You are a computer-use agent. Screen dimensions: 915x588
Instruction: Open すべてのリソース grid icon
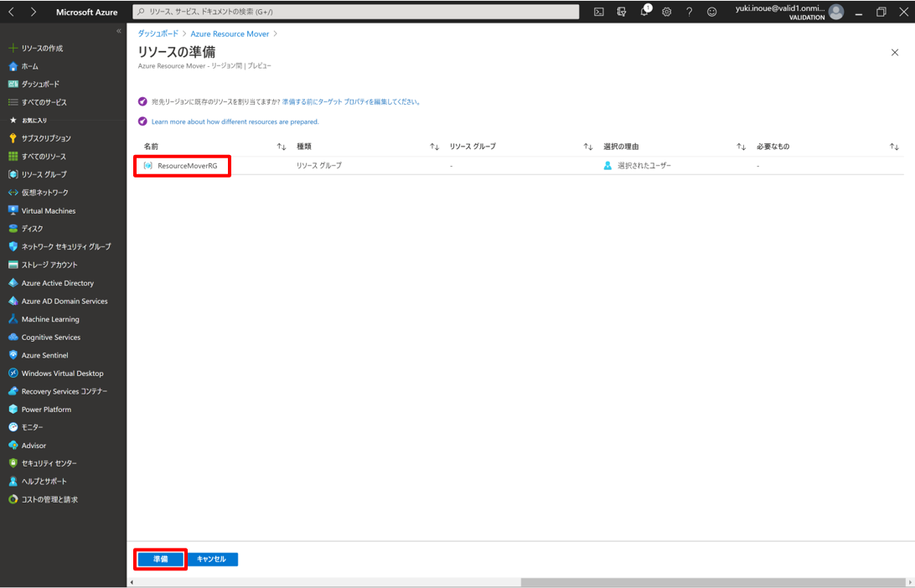point(13,157)
